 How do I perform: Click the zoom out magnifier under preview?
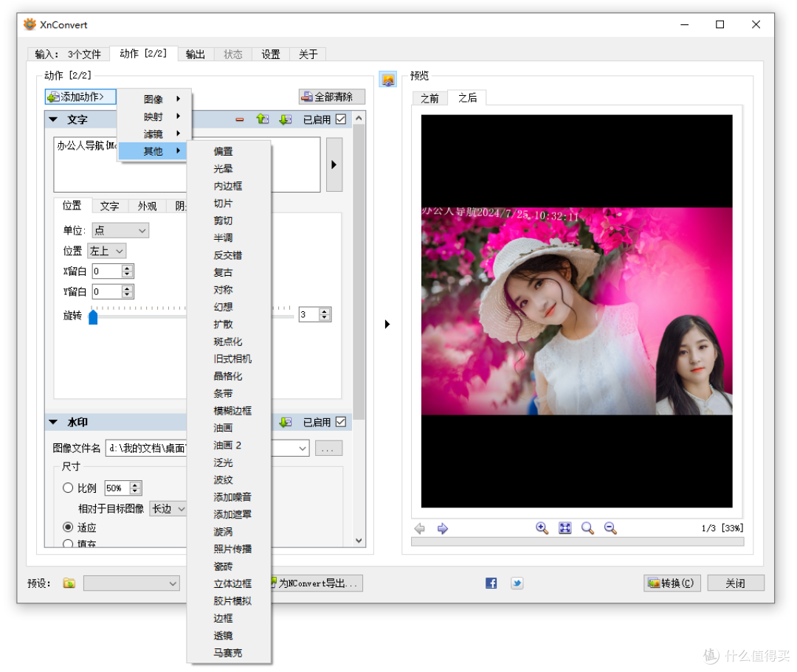tap(610, 528)
